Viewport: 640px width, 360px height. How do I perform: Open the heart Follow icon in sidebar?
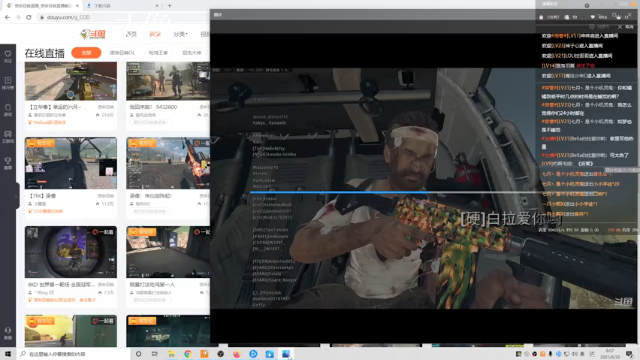click(x=8, y=56)
